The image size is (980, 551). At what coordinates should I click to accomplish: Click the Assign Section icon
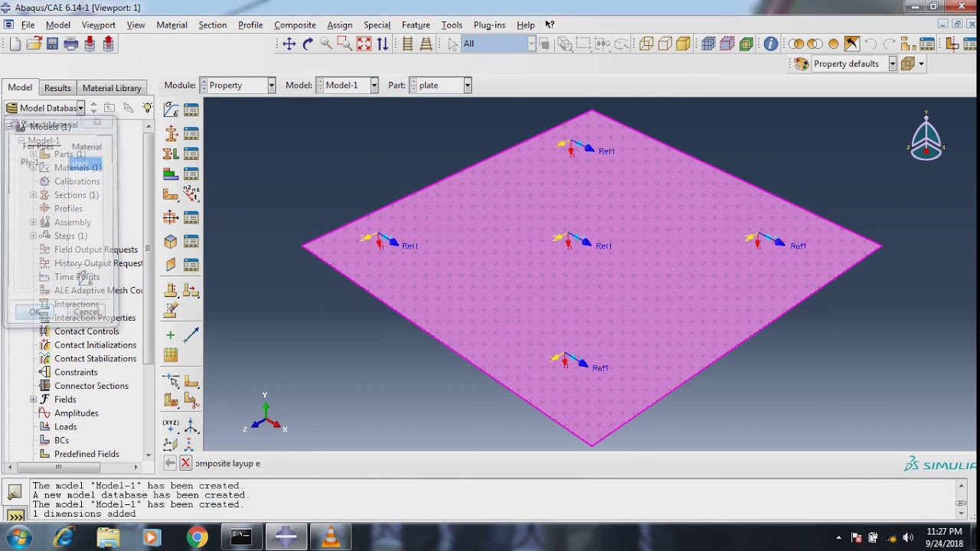171,153
